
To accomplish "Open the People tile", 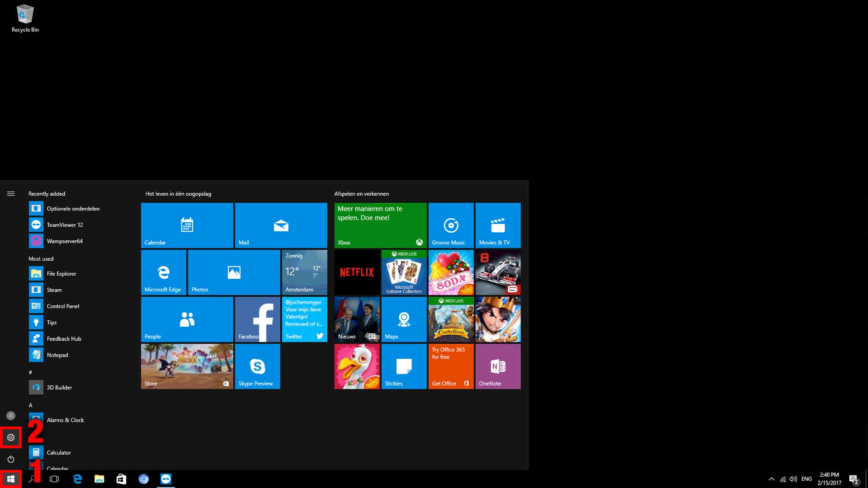I will click(187, 319).
